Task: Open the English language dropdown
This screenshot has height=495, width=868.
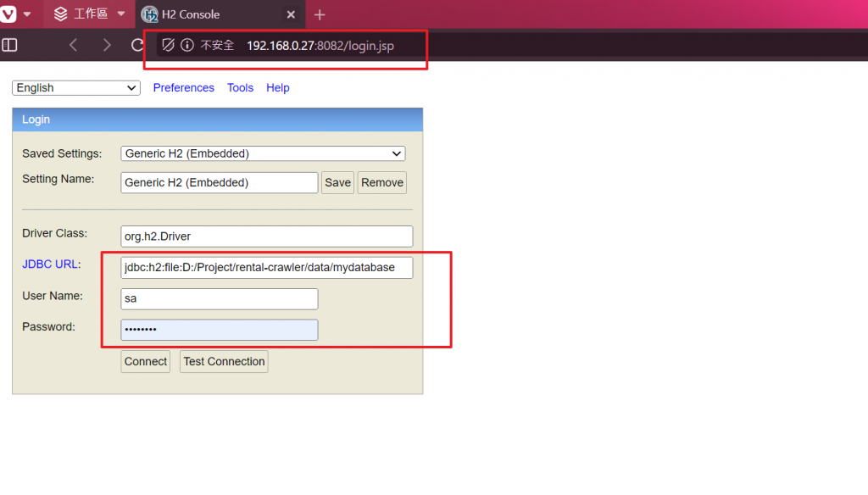Action: coord(76,88)
